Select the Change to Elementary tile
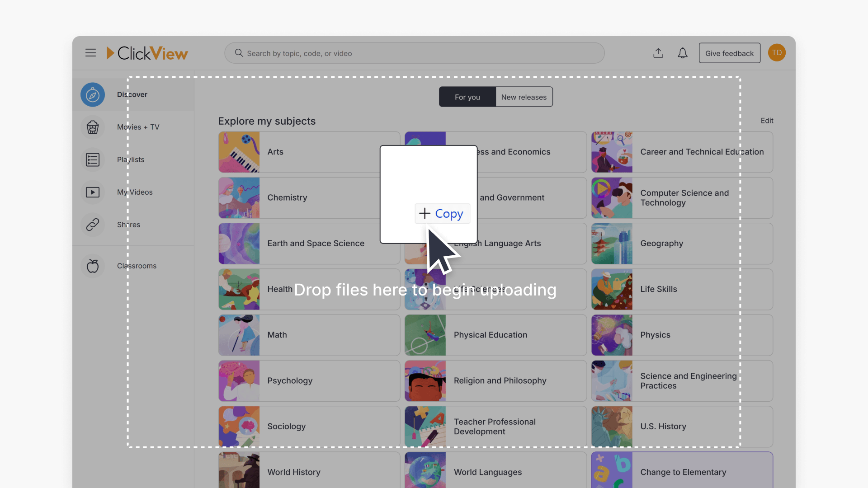Image resolution: width=868 pixels, height=488 pixels. [683, 472]
